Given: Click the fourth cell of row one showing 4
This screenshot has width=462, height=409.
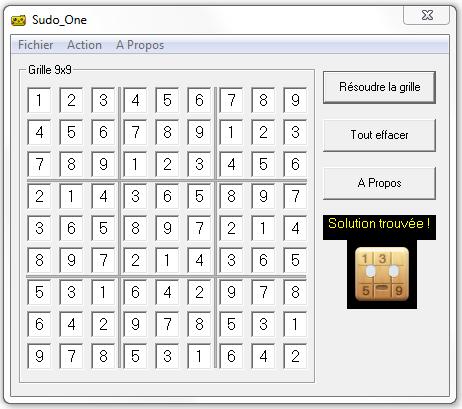Looking at the screenshot, I should (x=135, y=100).
